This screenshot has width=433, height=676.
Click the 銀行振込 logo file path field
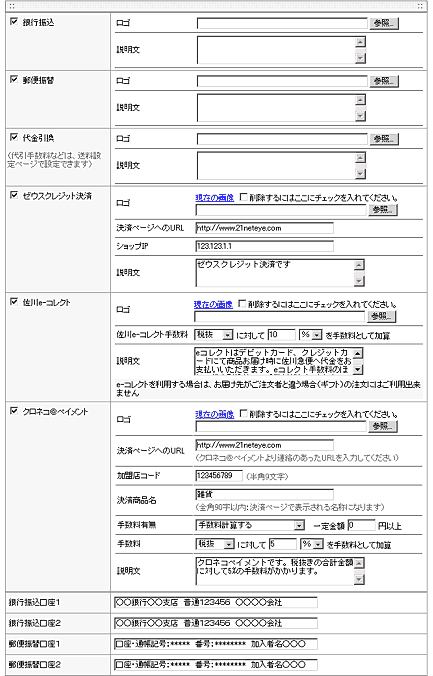pos(282,23)
